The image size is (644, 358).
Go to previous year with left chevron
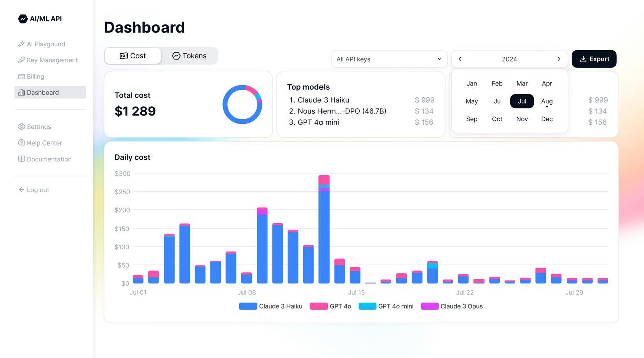460,59
